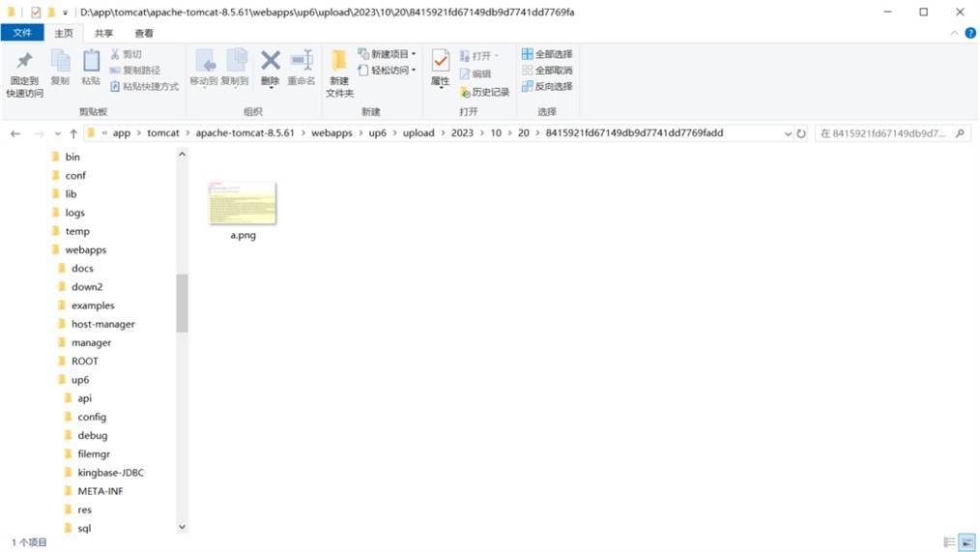980x552 pixels.
Task: Click app in the address breadcrumb
Action: 121,133
